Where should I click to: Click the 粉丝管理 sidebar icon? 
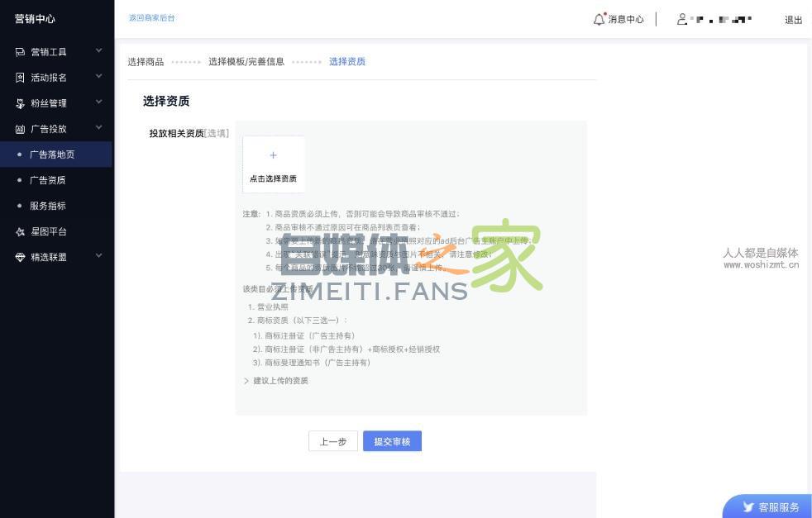pos(20,103)
